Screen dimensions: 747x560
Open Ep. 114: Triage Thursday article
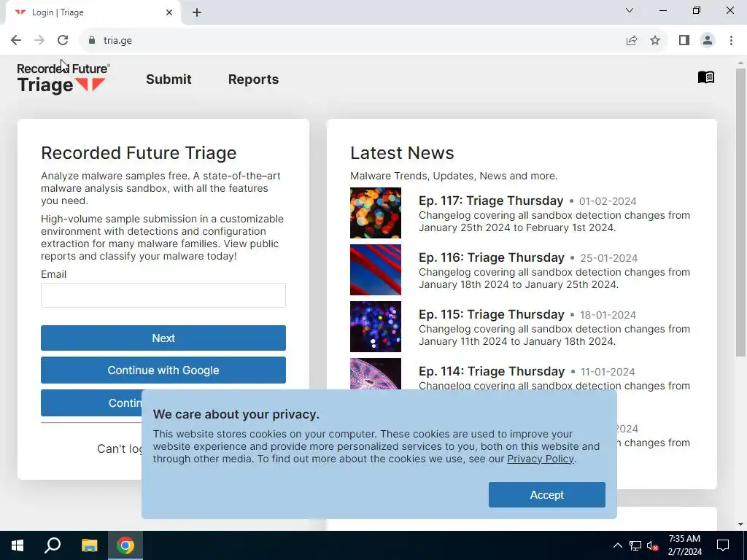(x=491, y=371)
